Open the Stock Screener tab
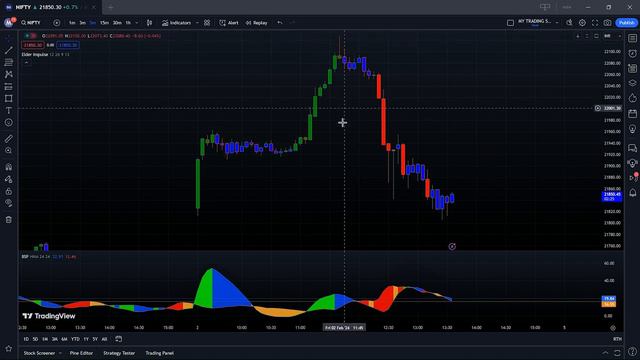This screenshot has width=640, height=360. click(x=39, y=353)
